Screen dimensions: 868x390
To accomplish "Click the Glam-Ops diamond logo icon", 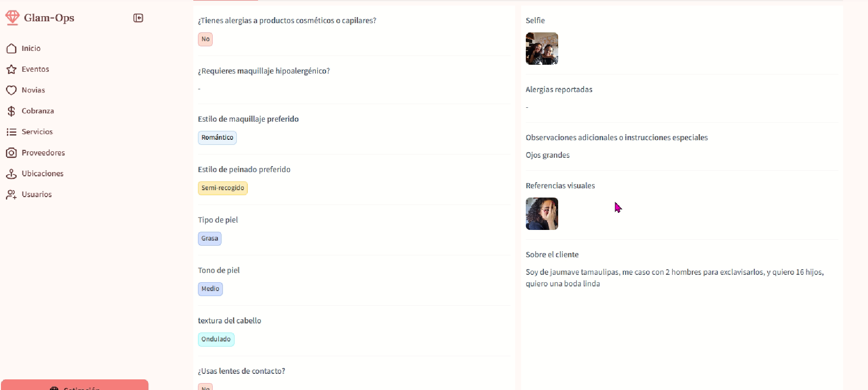I will 12,18.
